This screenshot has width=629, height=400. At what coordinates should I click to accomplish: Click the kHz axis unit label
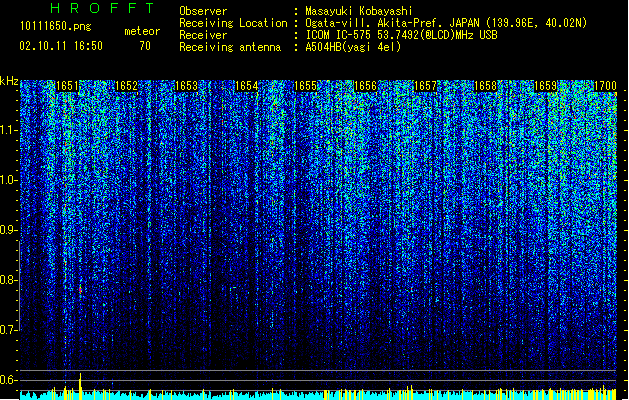coord(9,81)
